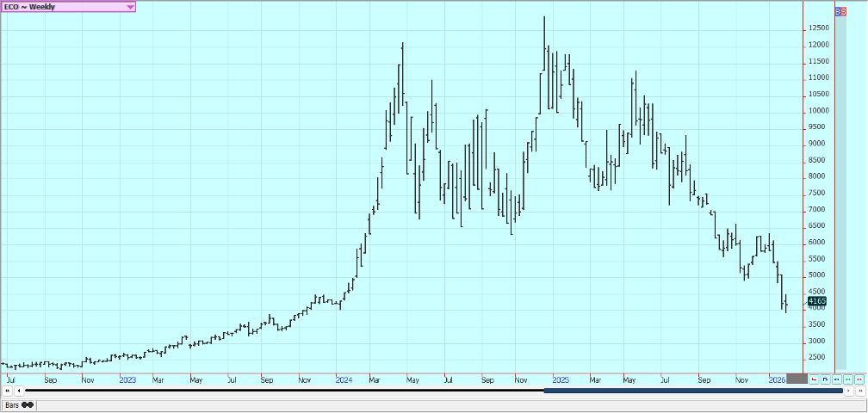Click the gray box next to 2026
The width and height of the screenshot is (868, 413).
(x=797, y=379)
